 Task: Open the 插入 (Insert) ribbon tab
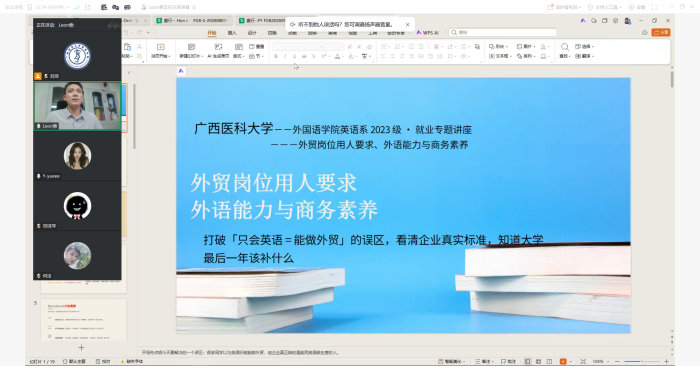232,33
